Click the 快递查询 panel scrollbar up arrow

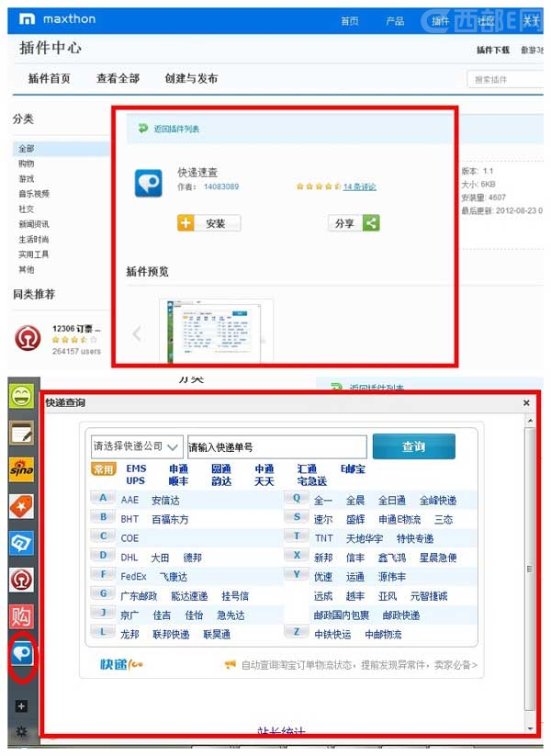click(530, 421)
